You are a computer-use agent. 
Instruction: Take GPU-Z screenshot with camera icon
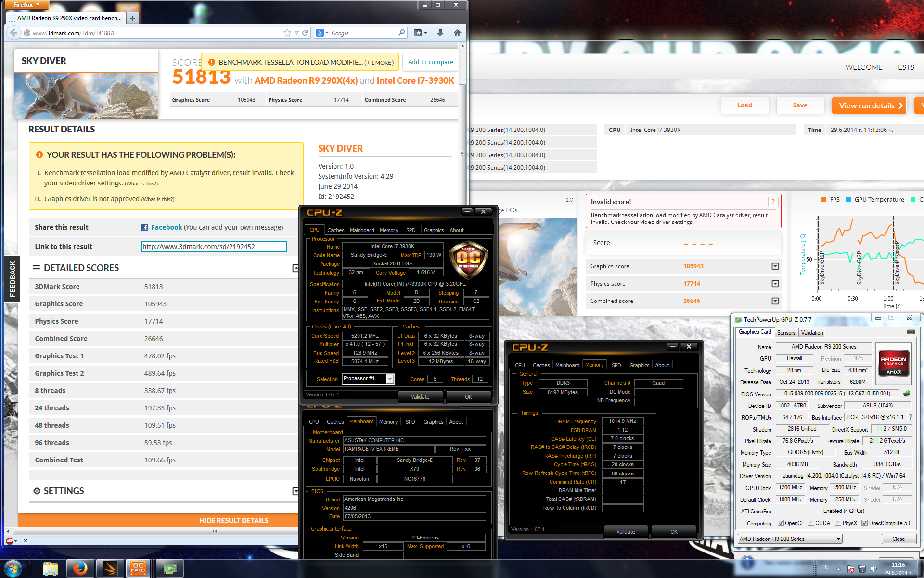pyautogui.click(x=911, y=332)
